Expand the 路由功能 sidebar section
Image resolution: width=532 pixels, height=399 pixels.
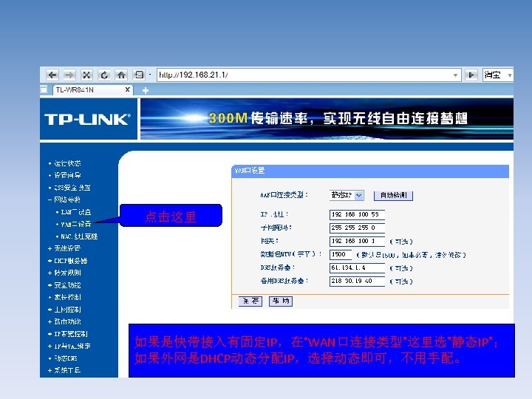(x=67, y=321)
